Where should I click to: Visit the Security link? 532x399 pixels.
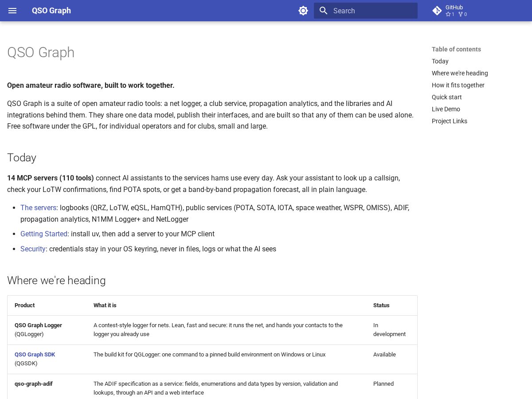pyautogui.click(x=33, y=249)
